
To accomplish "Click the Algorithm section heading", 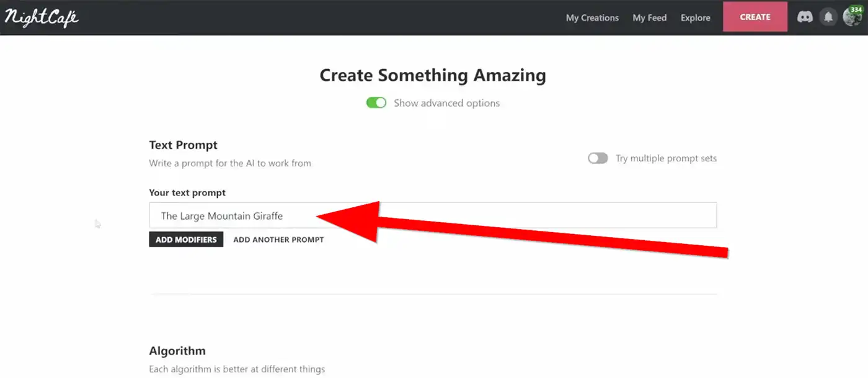I will 177,351.
